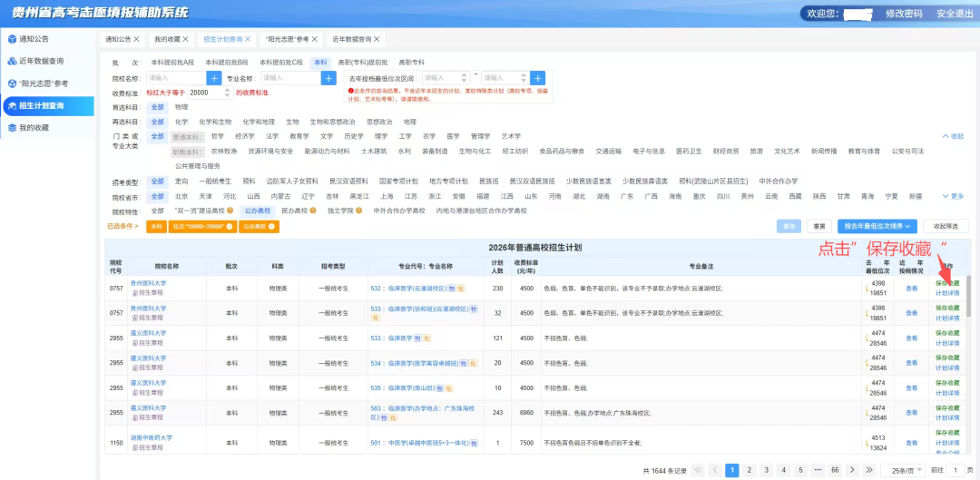Switch to the 近年数据查询 top tab

[352, 39]
